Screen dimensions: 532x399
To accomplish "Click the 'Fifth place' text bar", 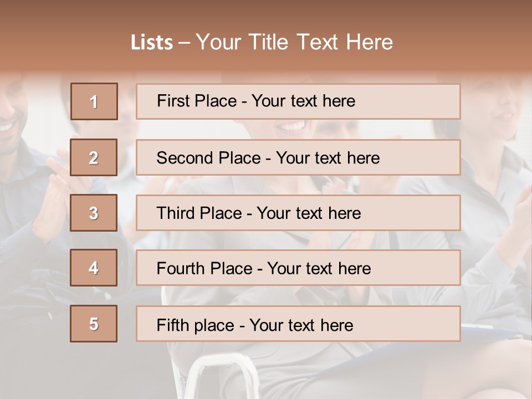I will (x=298, y=324).
